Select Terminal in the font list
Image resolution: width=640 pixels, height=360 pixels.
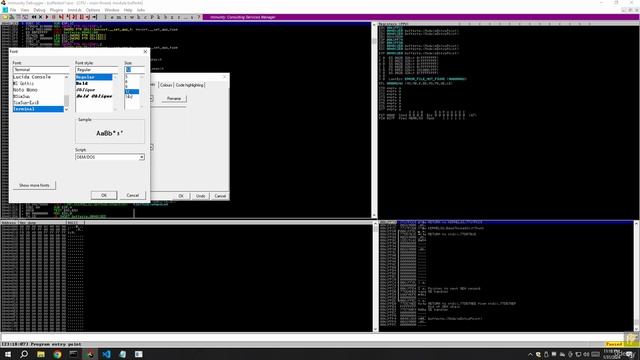point(38,109)
